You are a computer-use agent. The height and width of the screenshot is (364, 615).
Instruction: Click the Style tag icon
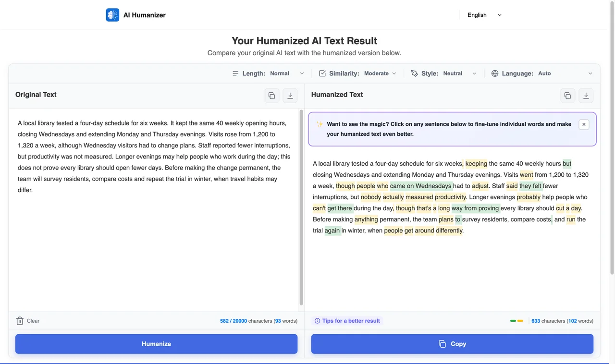click(415, 73)
